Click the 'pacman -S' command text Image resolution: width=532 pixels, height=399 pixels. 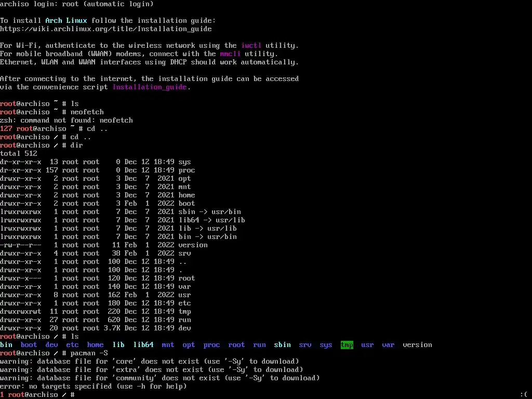pyautogui.click(x=89, y=353)
